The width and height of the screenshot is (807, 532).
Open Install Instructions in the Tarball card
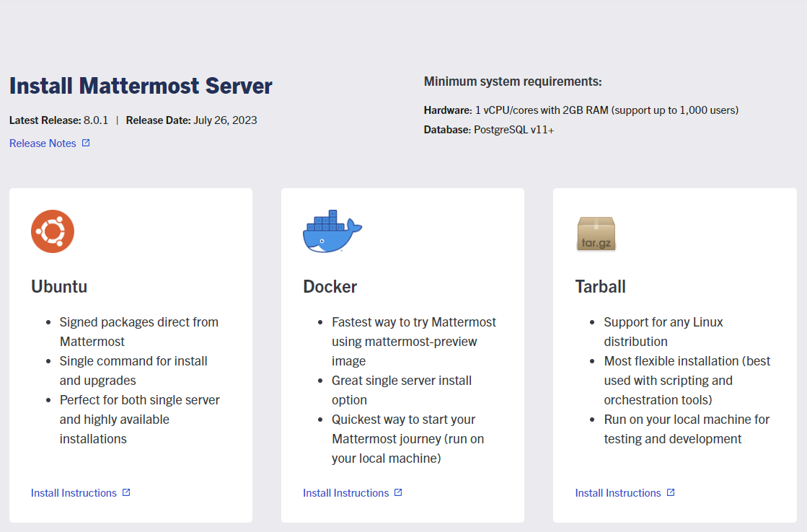(x=617, y=493)
